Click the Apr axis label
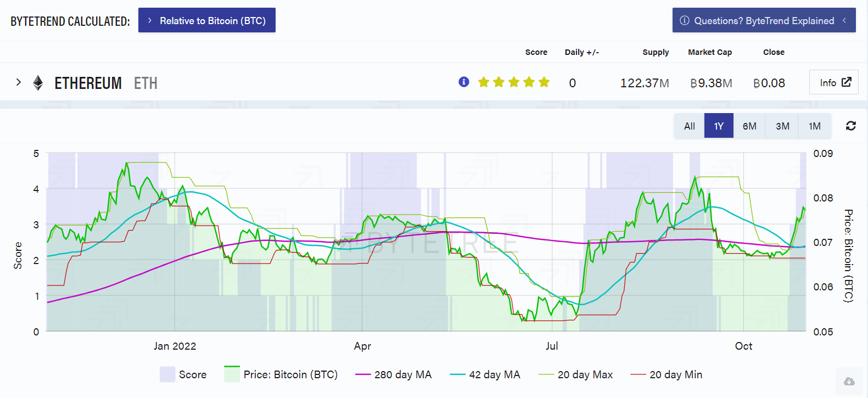The image size is (868, 398). tap(362, 346)
